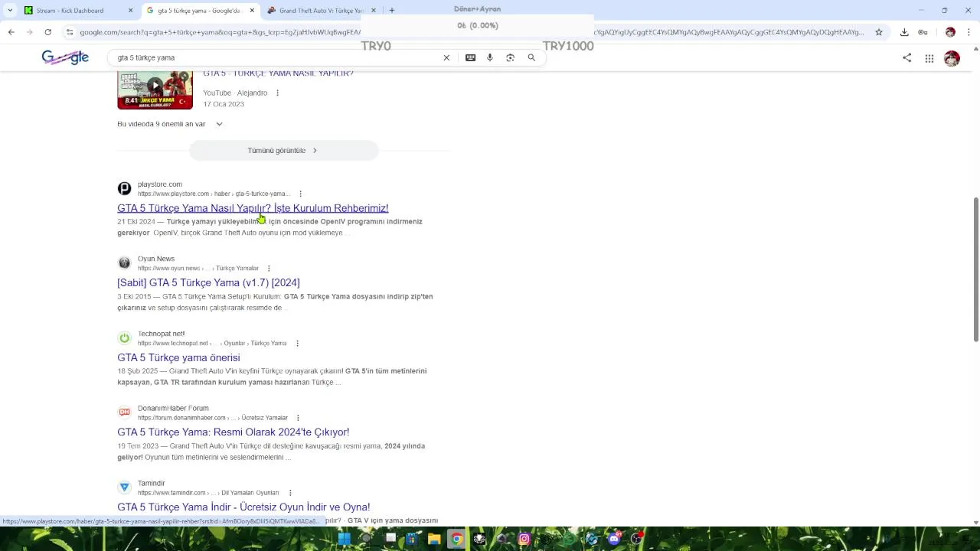Click the Technopat.net site name

point(161,334)
